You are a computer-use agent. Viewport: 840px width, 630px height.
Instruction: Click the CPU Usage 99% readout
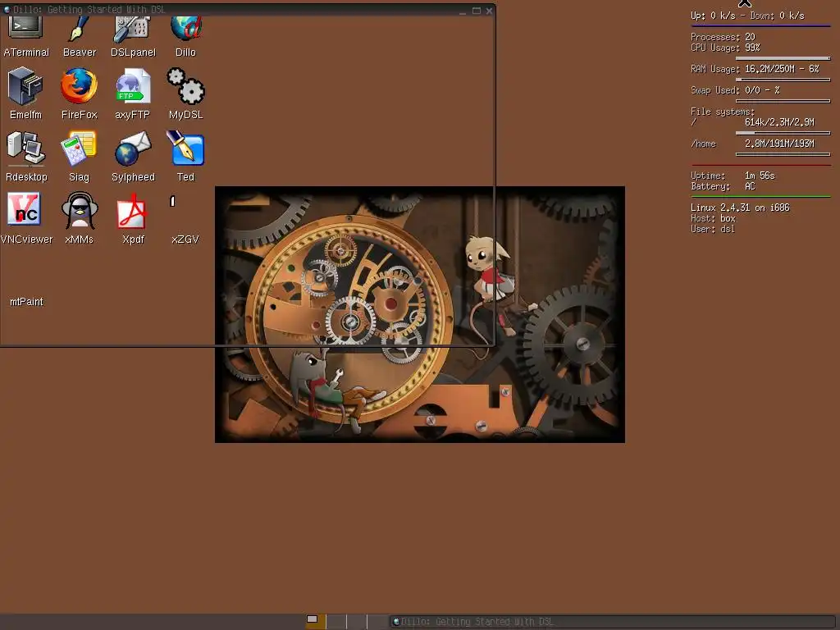click(x=725, y=48)
